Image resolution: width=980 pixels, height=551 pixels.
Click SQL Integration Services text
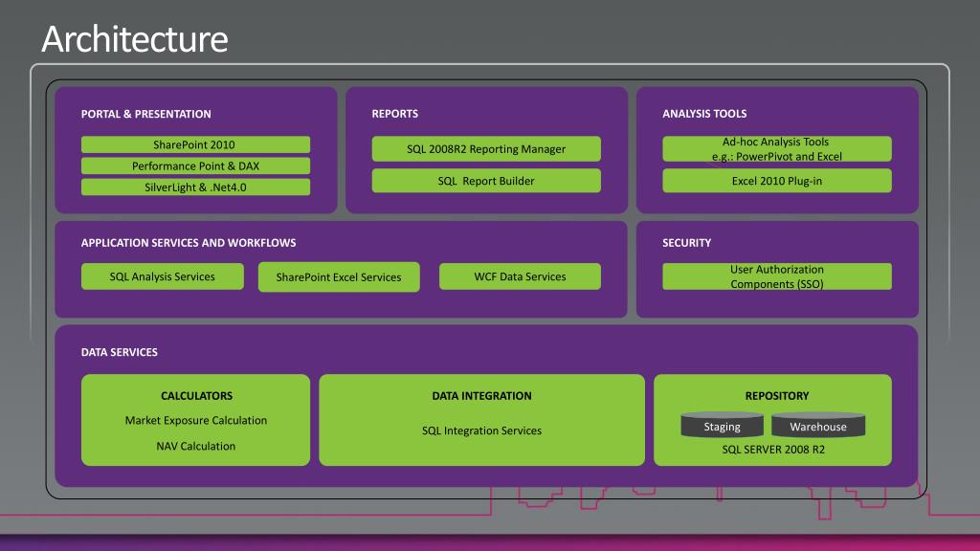pyautogui.click(x=481, y=430)
